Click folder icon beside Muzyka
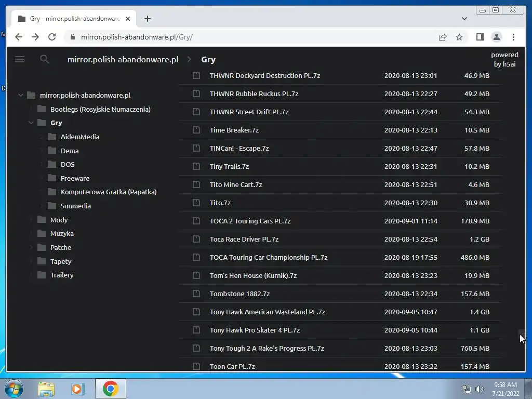The height and width of the screenshot is (399, 532). pos(42,233)
